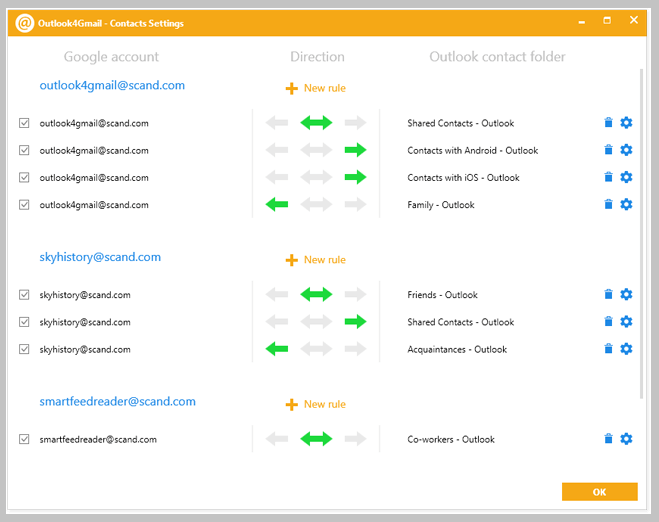Screen dimensions: 659x522
Task: Choose two-way arrow in Contacts with iOS row
Action: [316, 177]
